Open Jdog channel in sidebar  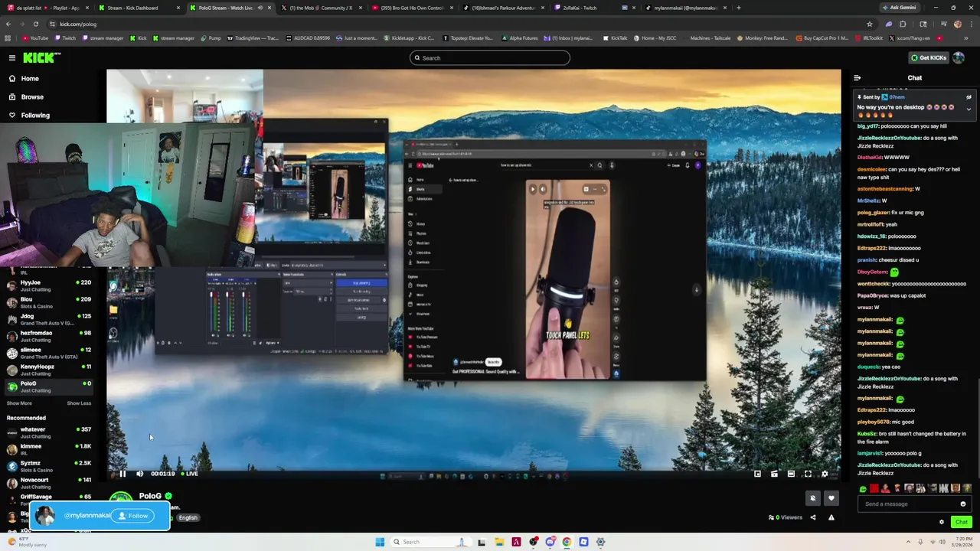coord(51,320)
